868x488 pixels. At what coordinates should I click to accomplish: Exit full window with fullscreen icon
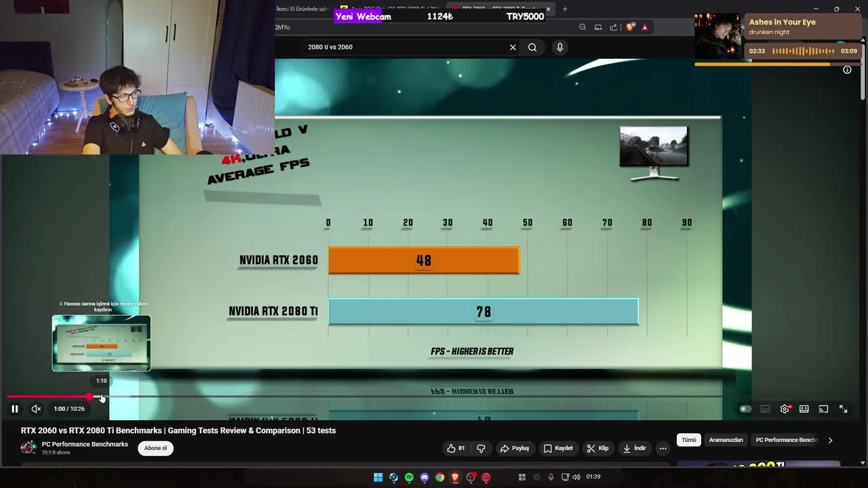point(843,409)
